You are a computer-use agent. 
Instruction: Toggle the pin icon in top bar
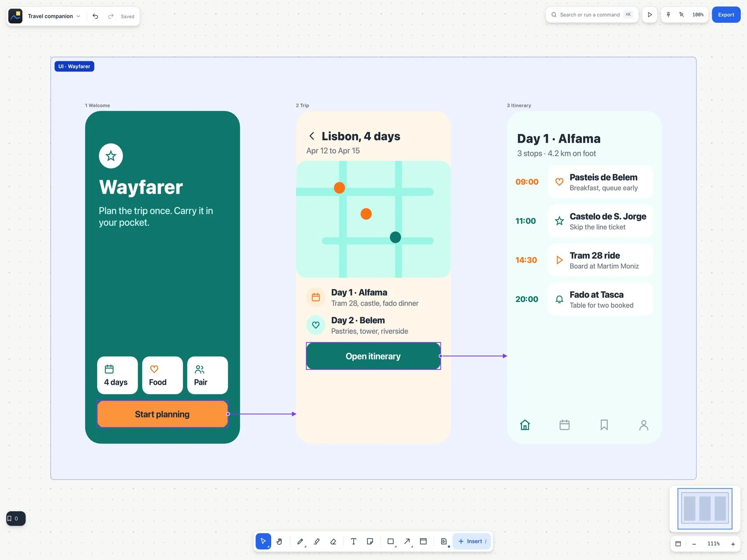click(x=668, y=15)
